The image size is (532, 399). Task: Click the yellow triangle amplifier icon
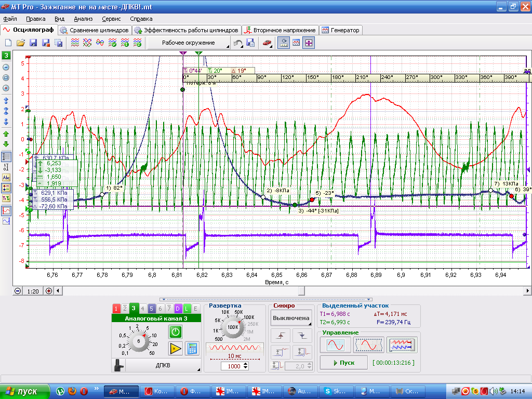(176, 349)
